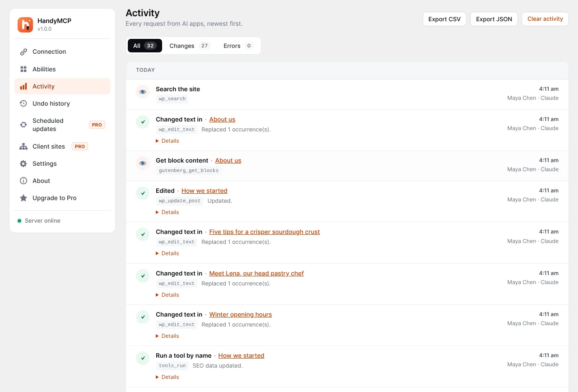Click the wp_search tool name tag
The width and height of the screenshot is (578, 392).
point(172,99)
